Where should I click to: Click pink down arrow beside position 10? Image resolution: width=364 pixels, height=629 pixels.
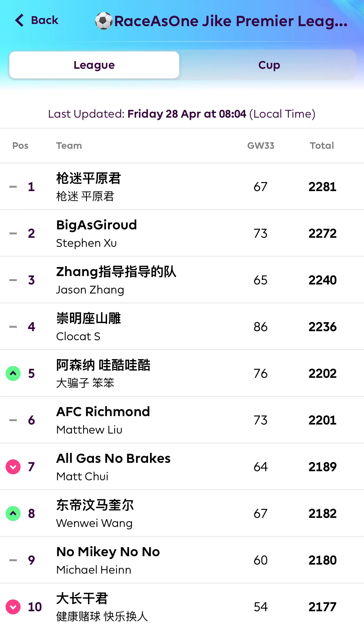(13, 607)
